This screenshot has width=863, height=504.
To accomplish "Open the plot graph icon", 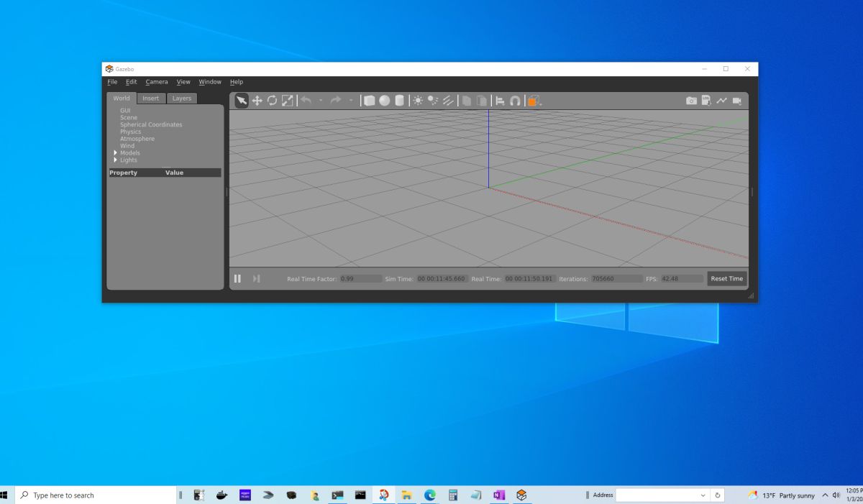I will pyautogui.click(x=721, y=101).
